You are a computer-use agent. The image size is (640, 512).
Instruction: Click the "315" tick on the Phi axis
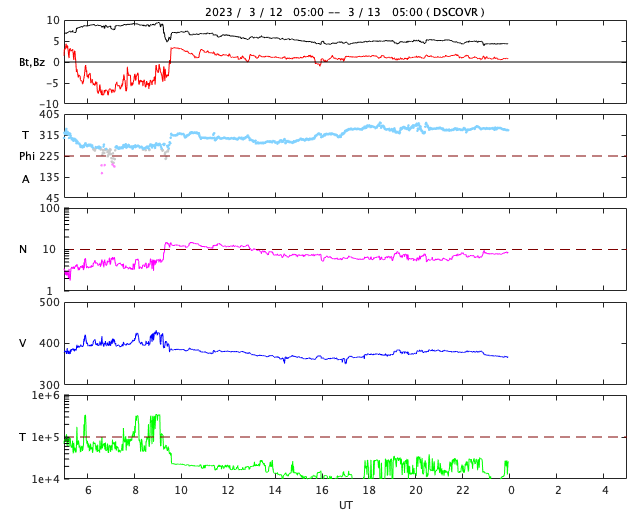[x=49, y=135]
